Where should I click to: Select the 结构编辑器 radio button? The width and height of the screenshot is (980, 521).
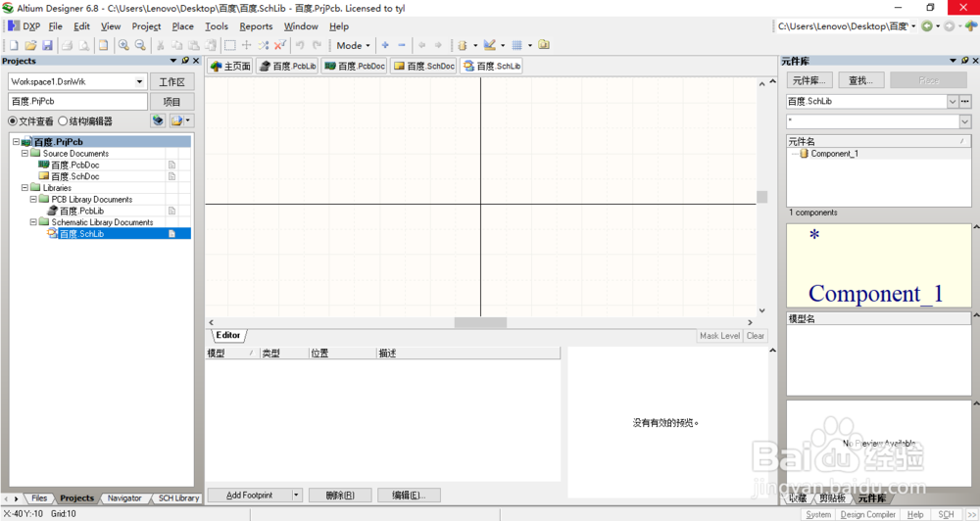pos(63,121)
